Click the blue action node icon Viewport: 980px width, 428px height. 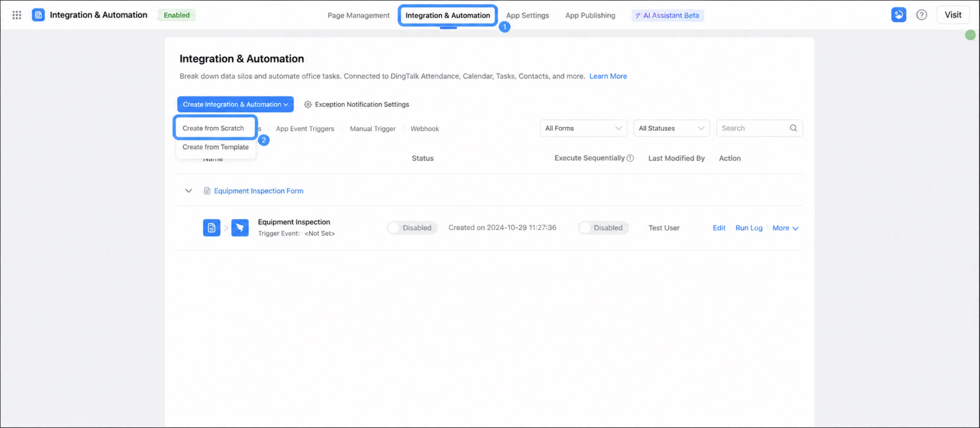click(x=240, y=228)
